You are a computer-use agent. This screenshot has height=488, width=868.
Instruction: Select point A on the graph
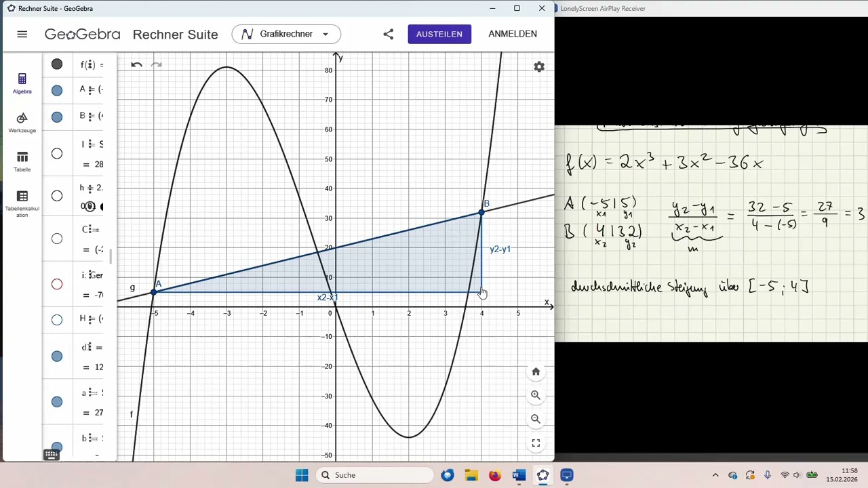click(154, 291)
